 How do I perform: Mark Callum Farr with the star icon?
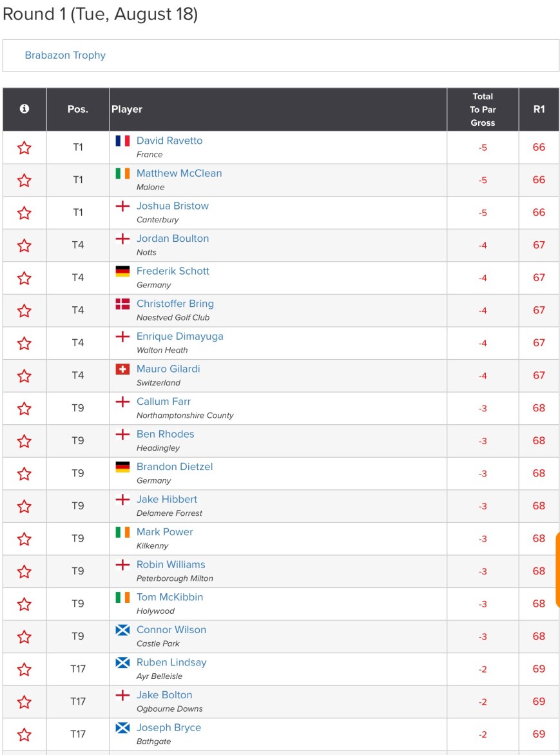24,409
